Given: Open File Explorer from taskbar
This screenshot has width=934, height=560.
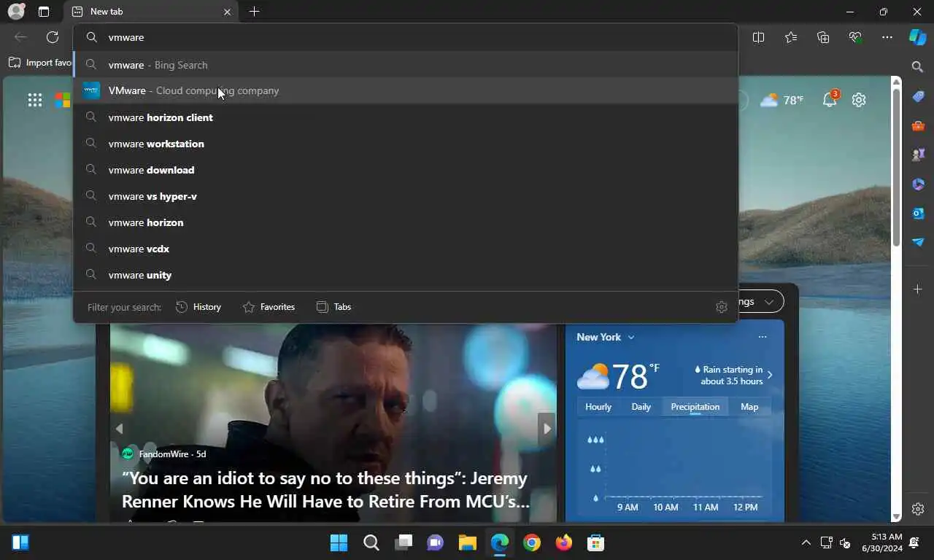Looking at the screenshot, I should (x=467, y=542).
